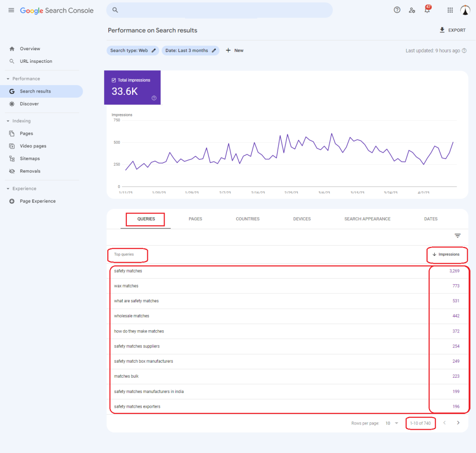Select 'what are safety matches' query
The image size is (476, 453).
click(287, 301)
